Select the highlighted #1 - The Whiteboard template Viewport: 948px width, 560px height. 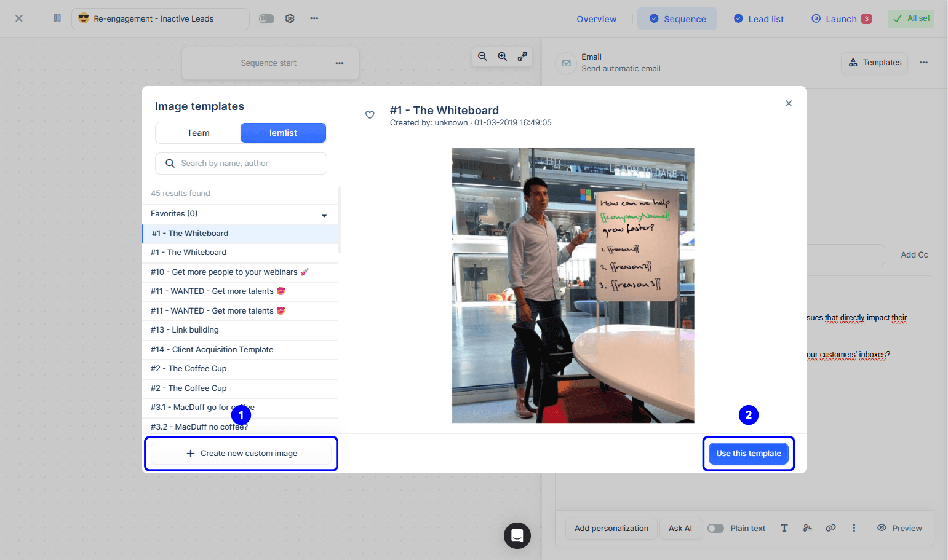click(240, 234)
